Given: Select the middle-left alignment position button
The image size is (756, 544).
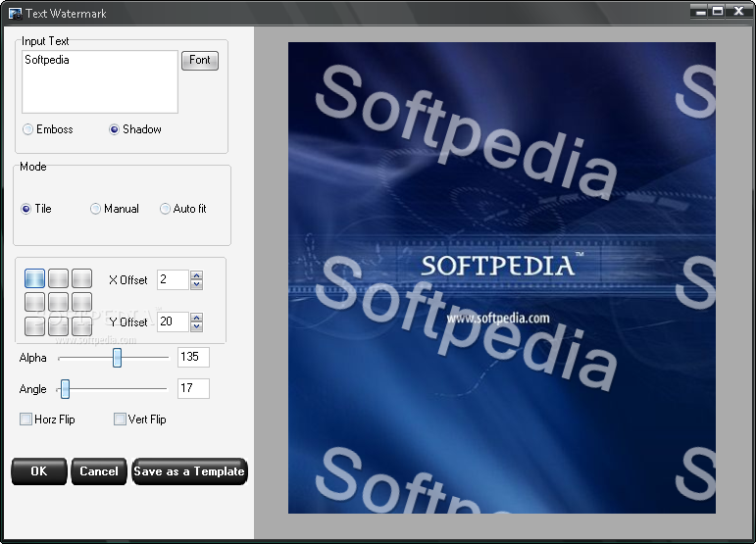Looking at the screenshot, I should pos(34,302).
